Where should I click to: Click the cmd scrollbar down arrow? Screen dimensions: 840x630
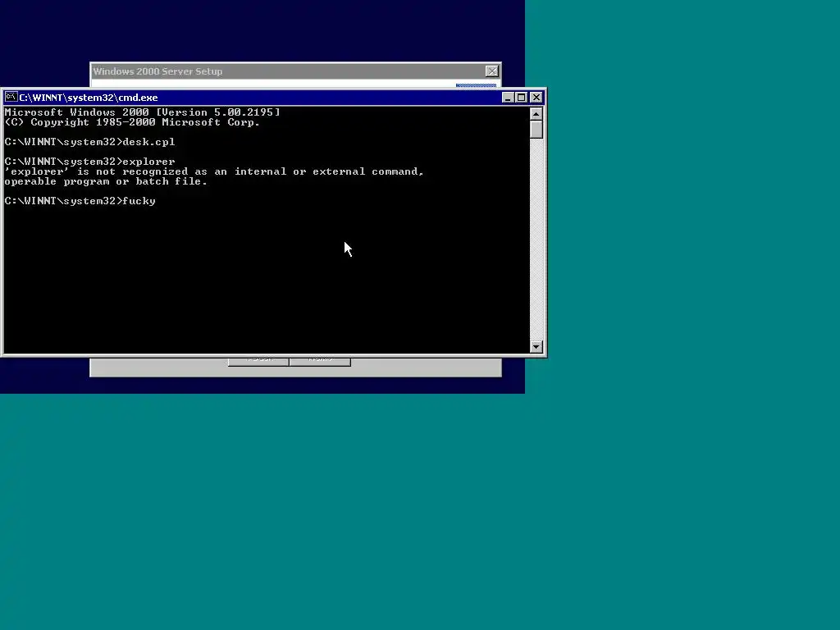click(x=536, y=347)
